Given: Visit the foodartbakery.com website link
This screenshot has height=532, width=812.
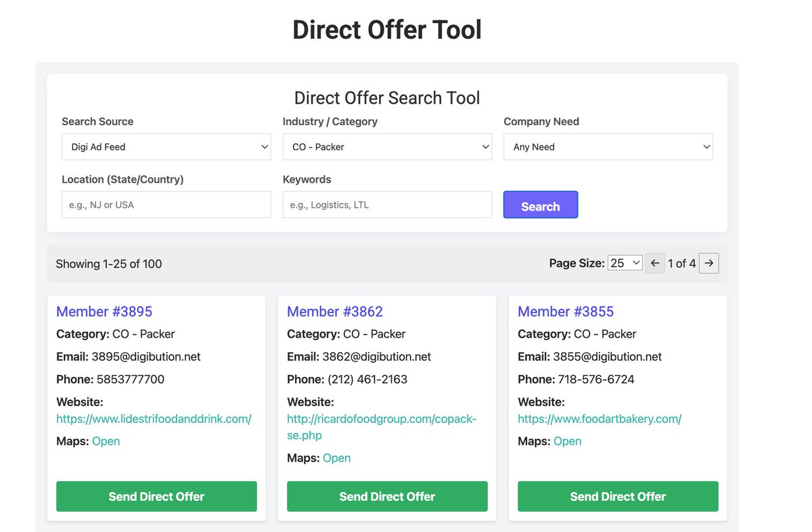Looking at the screenshot, I should [x=600, y=419].
